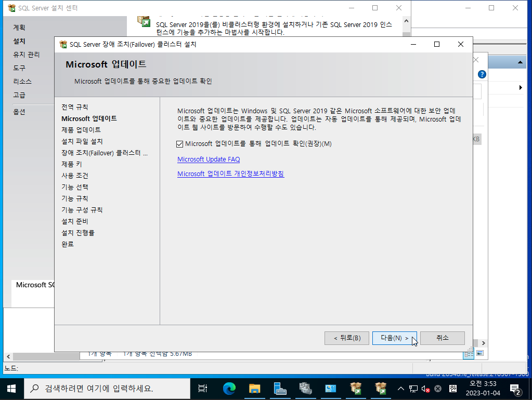Viewport: 532px width, 400px height.
Task: Open File Explorer from the taskbar
Action: pos(254,389)
